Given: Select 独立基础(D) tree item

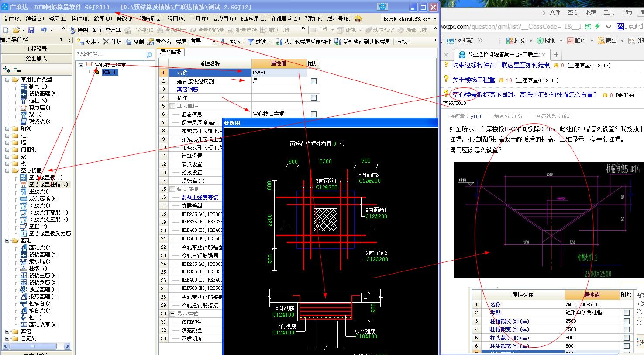Looking at the screenshot, I should [39, 289].
